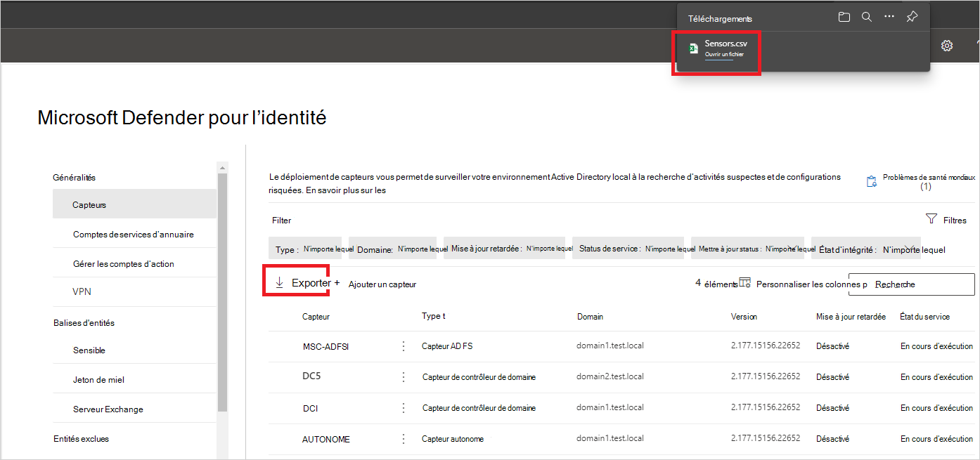Viewport: 980px width, 460px height.
Task: Open the three-dot menu for AUTONOME
Action: [404, 439]
